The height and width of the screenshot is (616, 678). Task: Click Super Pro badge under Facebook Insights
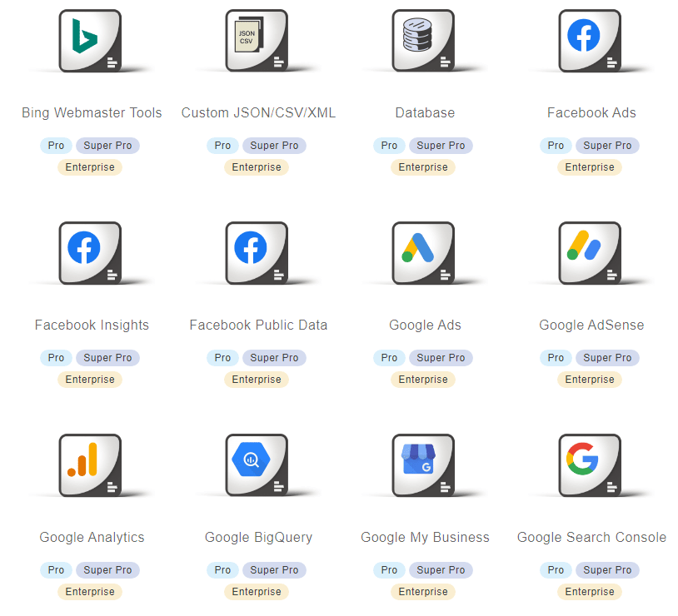(107, 358)
